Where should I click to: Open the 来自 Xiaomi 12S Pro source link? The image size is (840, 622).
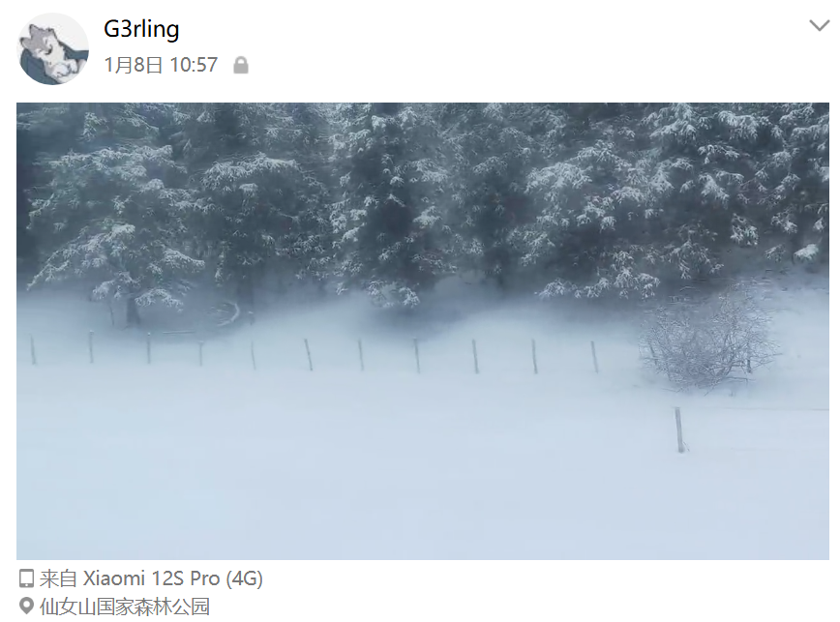coord(151,578)
